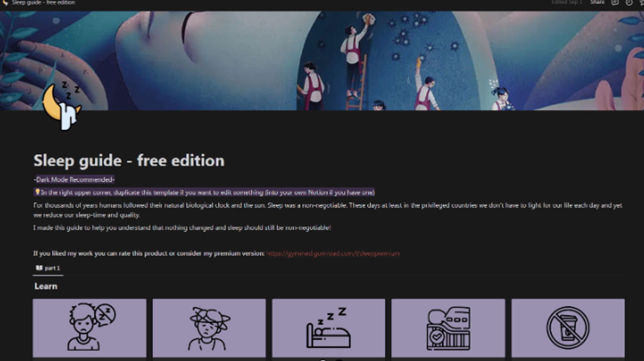The width and height of the screenshot is (644, 361).
Task: Click the page cover illustration
Action: pos(322,61)
